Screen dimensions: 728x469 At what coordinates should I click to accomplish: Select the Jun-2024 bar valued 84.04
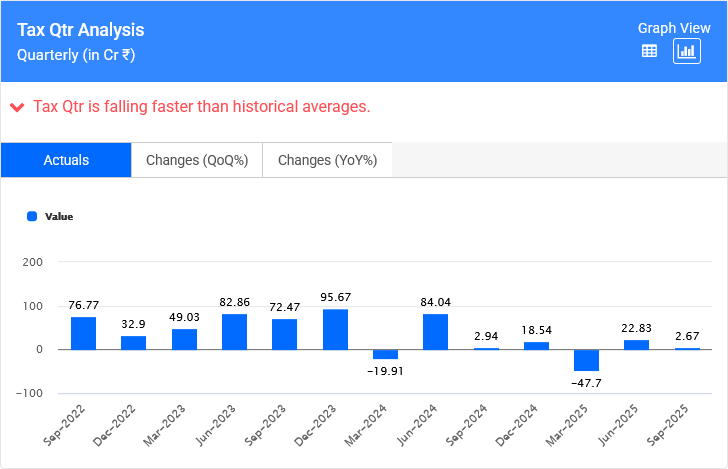[435, 331]
